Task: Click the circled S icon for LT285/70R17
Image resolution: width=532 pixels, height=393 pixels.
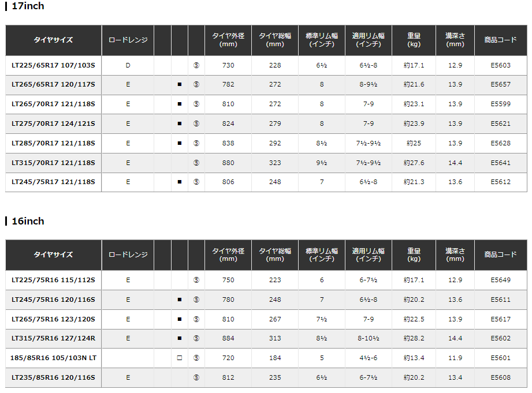Action: (x=196, y=143)
